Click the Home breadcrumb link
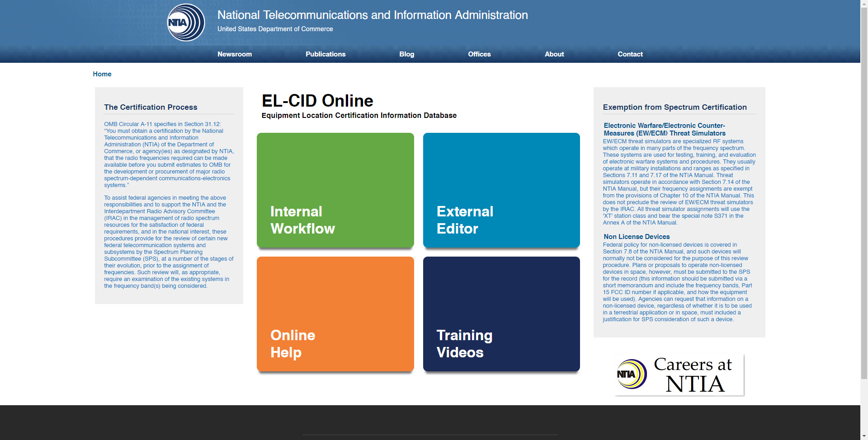Viewport: 868px width, 440px height. (x=102, y=74)
